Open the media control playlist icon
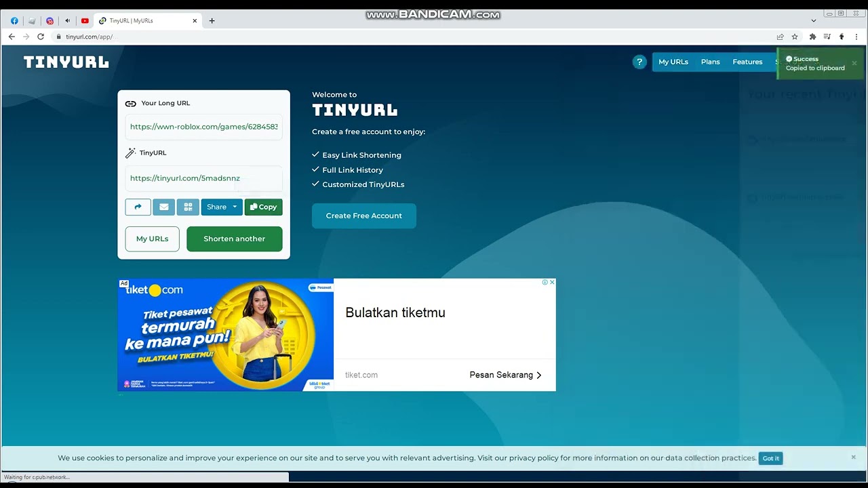 (827, 37)
